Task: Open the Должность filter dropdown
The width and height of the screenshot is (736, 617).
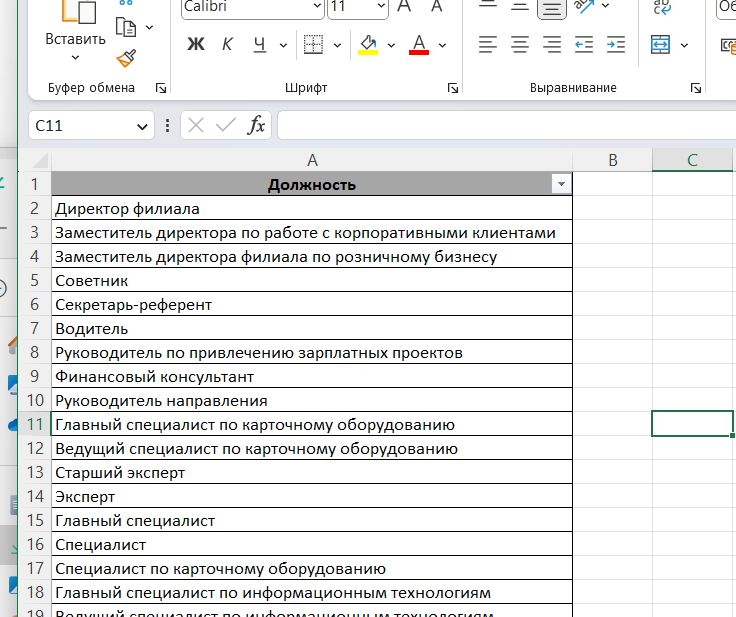Action: pyautogui.click(x=561, y=184)
